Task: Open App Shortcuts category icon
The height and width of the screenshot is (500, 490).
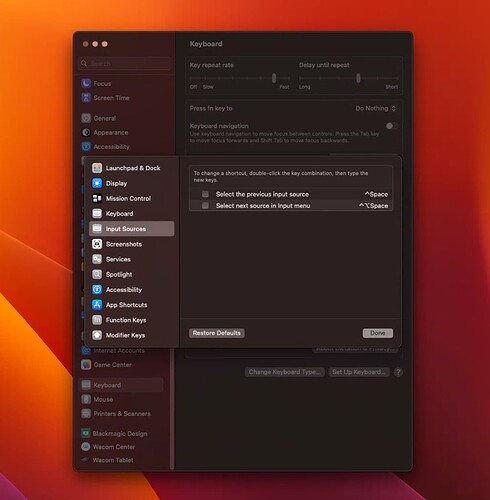Action: click(97, 305)
